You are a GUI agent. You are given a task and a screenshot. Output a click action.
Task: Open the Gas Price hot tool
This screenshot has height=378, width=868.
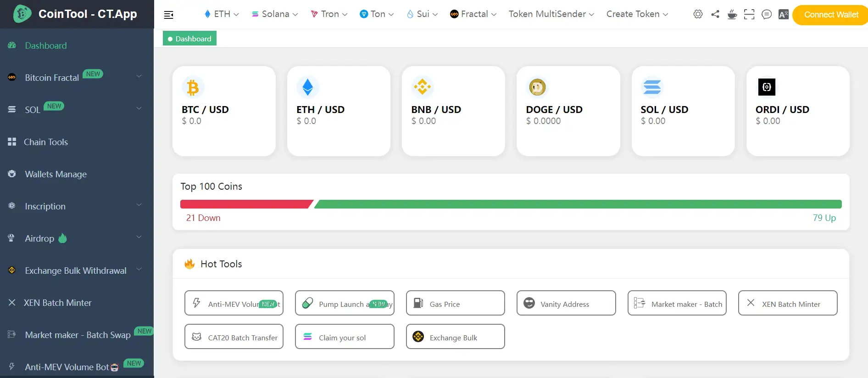click(x=455, y=303)
